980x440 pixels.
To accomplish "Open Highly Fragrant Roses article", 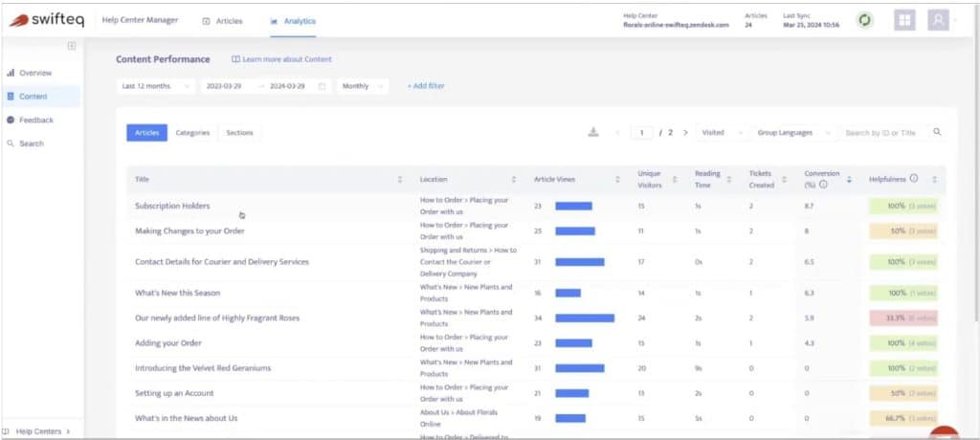I will (x=217, y=318).
